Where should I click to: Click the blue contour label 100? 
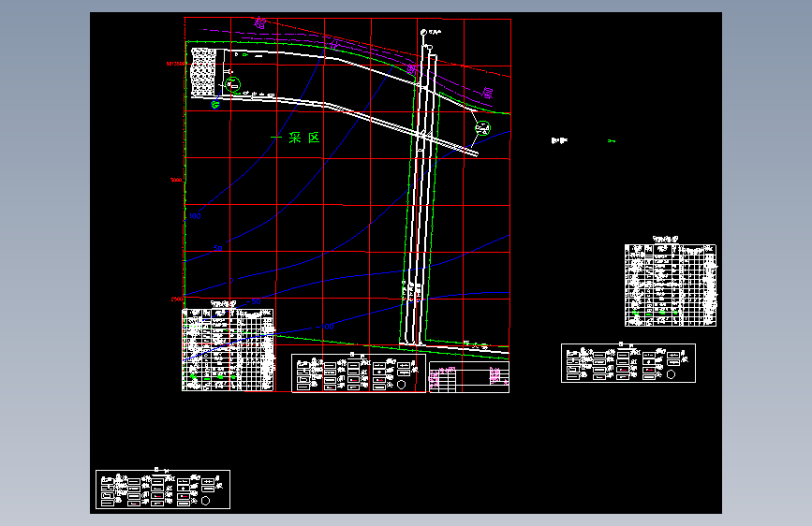195,216
